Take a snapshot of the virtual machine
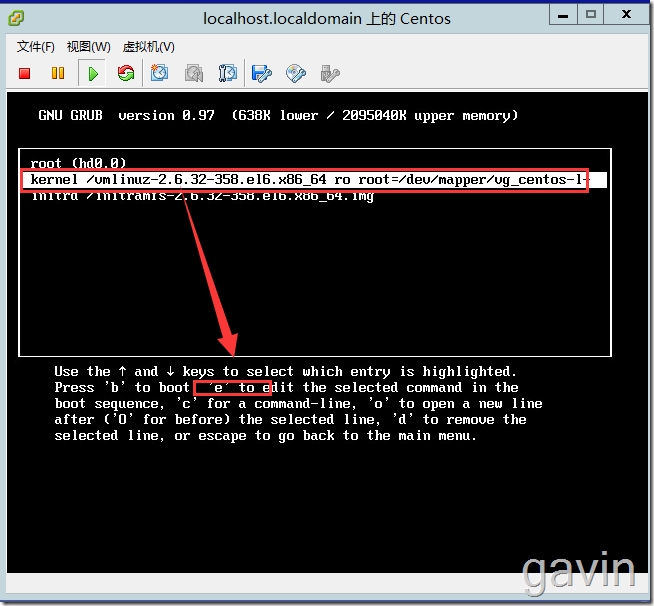 159,73
